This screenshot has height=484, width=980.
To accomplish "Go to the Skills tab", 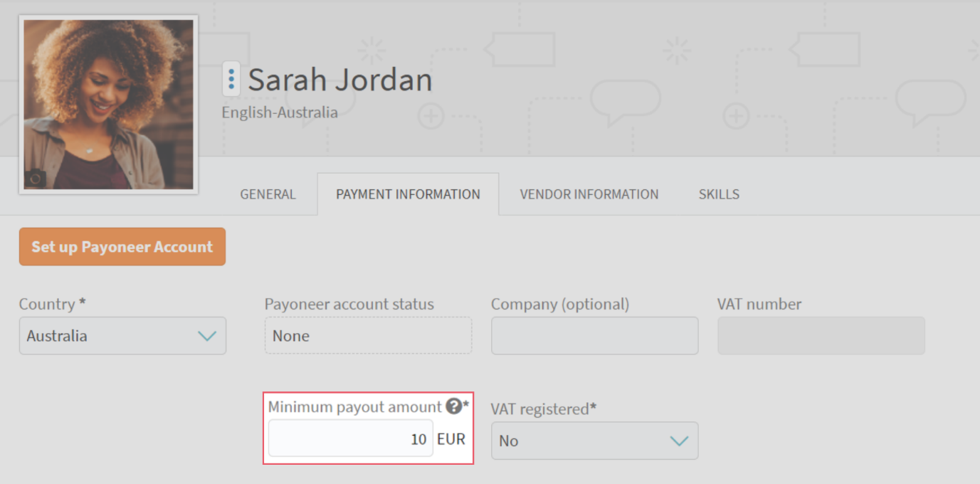I will pyautogui.click(x=719, y=194).
